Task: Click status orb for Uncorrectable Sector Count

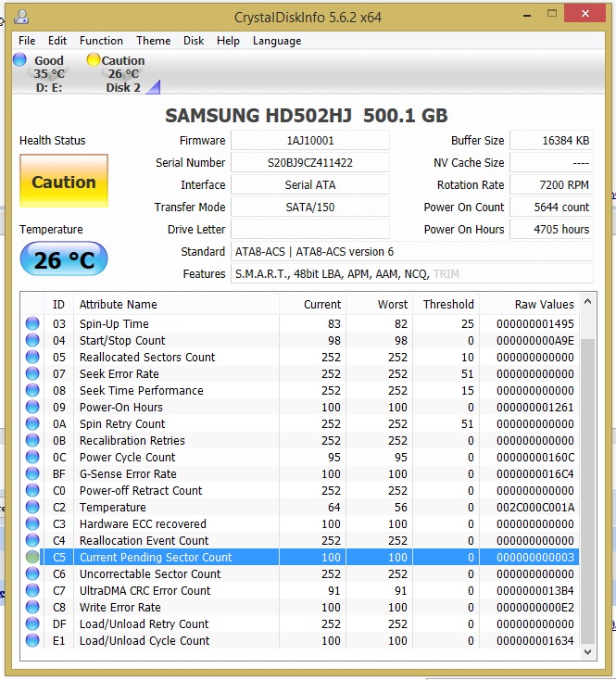Action: tap(32, 573)
